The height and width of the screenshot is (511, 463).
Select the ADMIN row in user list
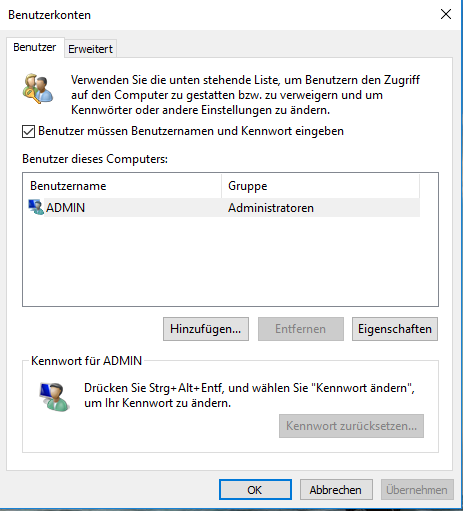[224, 207]
